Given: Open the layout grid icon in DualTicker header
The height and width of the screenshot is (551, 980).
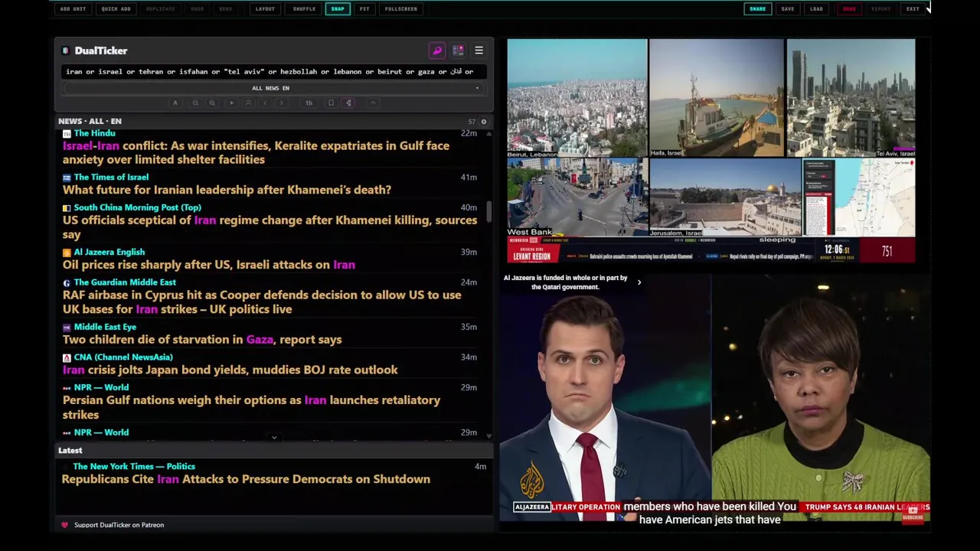Looking at the screenshot, I should point(458,51).
